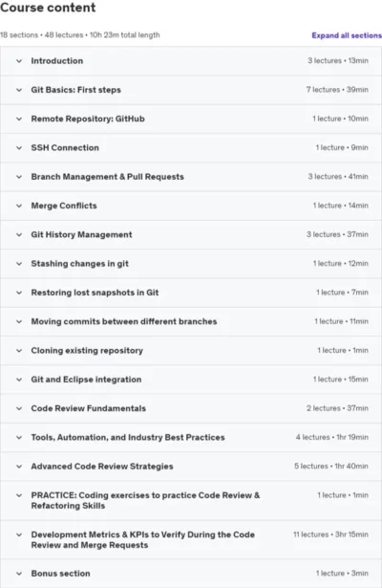Toggle chevron for Branch Management & Pull Requests
The image size is (382, 588).
19,177
